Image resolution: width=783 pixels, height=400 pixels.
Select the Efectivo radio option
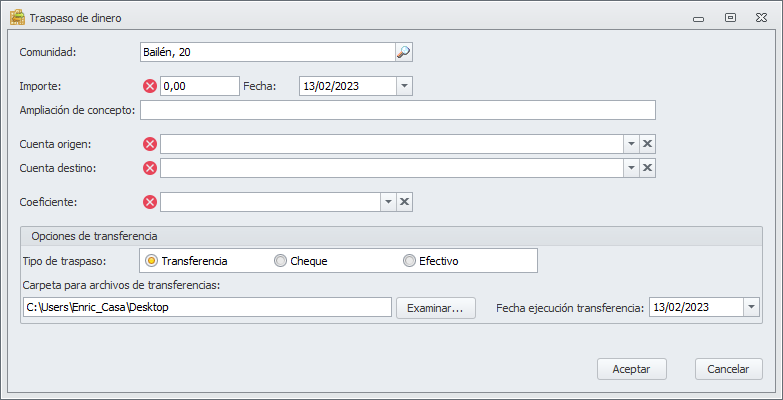[409, 261]
